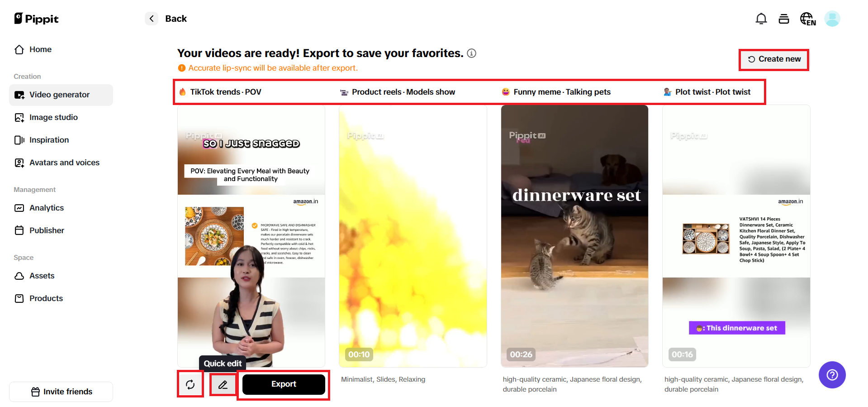Image resolution: width=868 pixels, height=407 pixels.
Task: Open the credits stack icon in header
Action: [783, 19]
